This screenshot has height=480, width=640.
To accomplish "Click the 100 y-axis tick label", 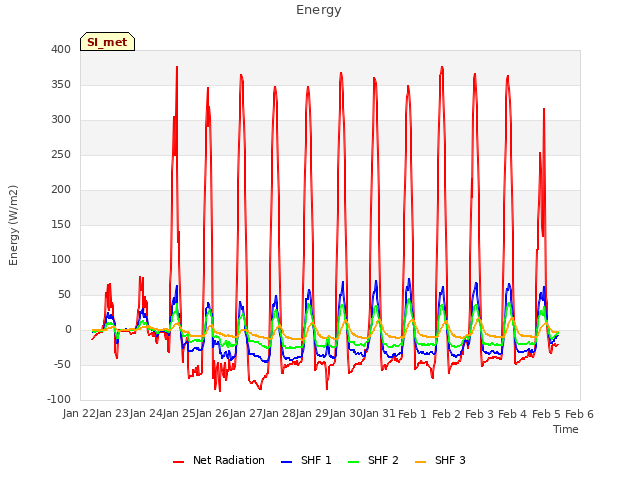I will pos(61,260).
